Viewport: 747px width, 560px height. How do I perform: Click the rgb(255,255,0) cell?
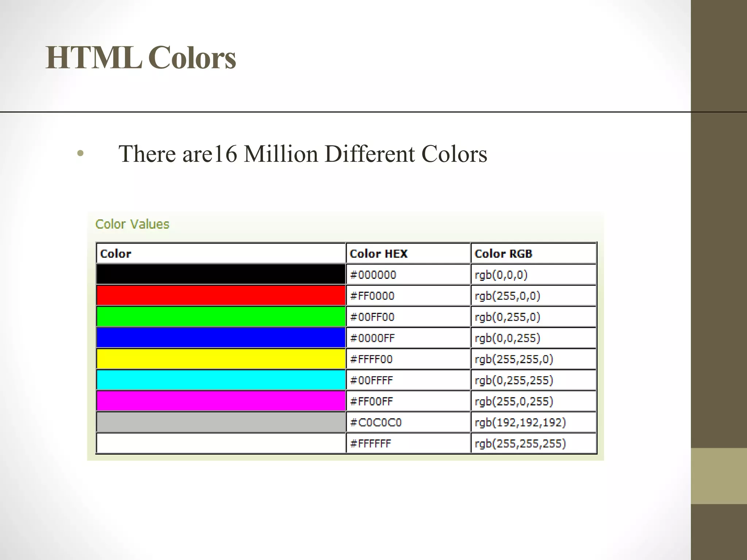[x=534, y=359]
